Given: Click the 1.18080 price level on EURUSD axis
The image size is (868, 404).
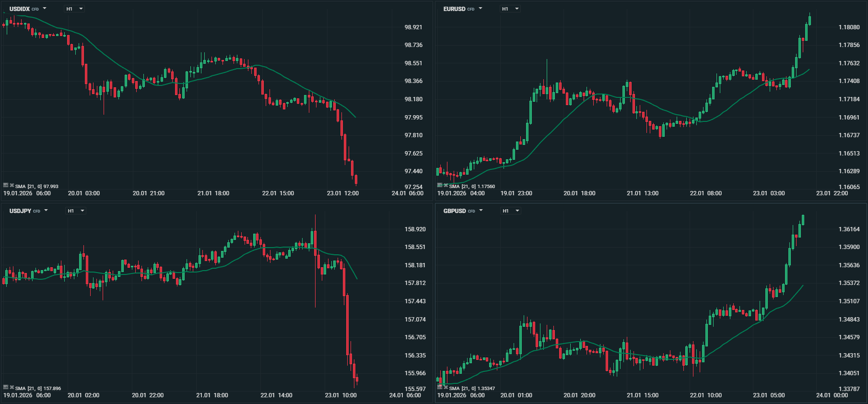Looking at the screenshot, I should point(849,27).
